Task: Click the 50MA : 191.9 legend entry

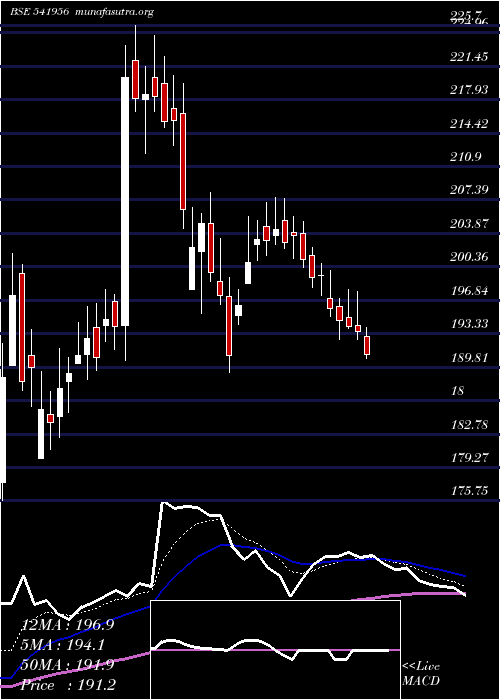Action: pos(67,665)
